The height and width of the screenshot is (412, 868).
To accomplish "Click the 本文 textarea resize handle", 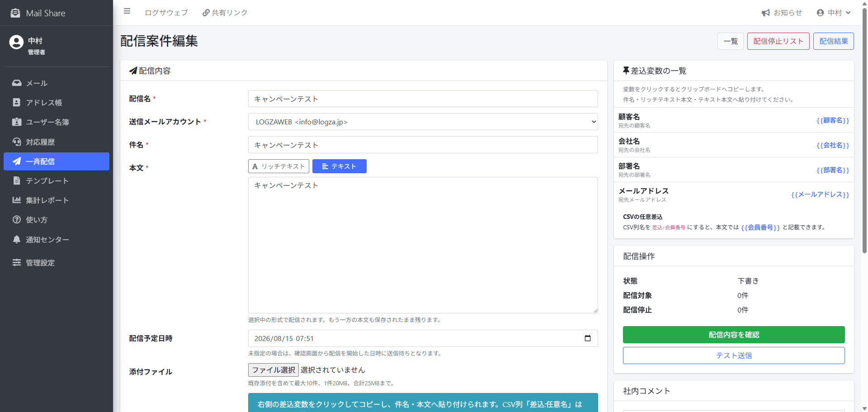I will coord(595,310).
